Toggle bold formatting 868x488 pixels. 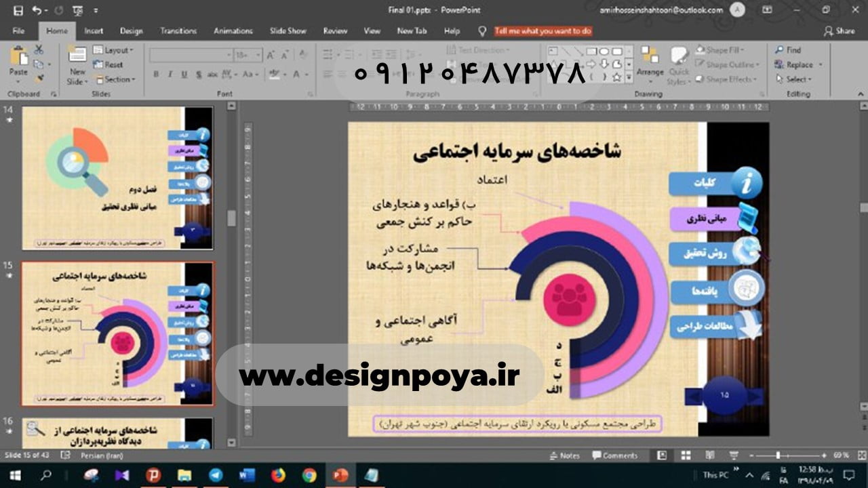pyautogui.click(x=156, y=75)
